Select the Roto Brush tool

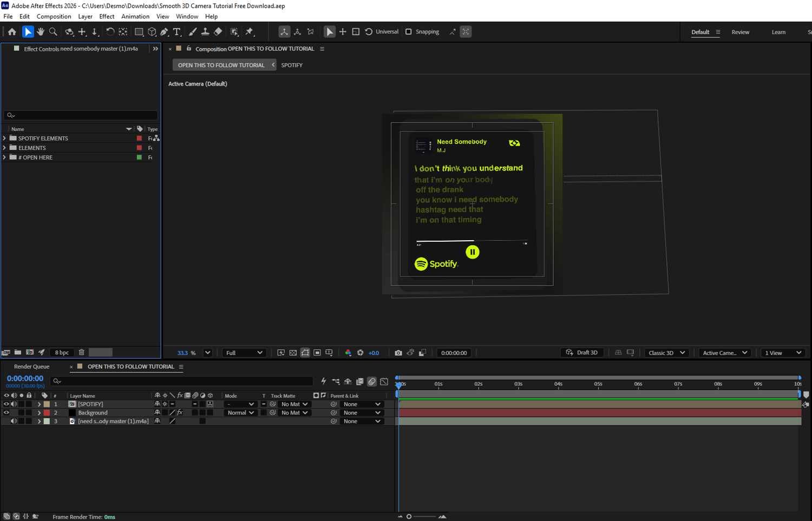(234, 32)
